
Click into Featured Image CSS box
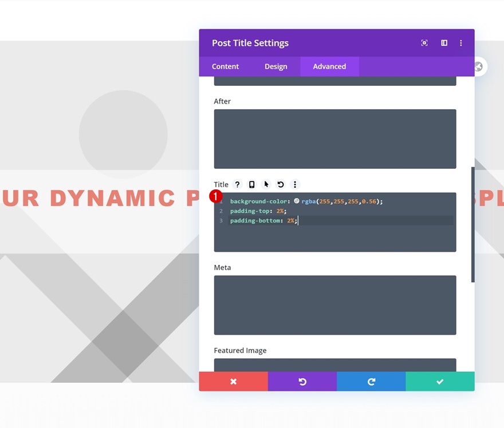tap(335, 365)
